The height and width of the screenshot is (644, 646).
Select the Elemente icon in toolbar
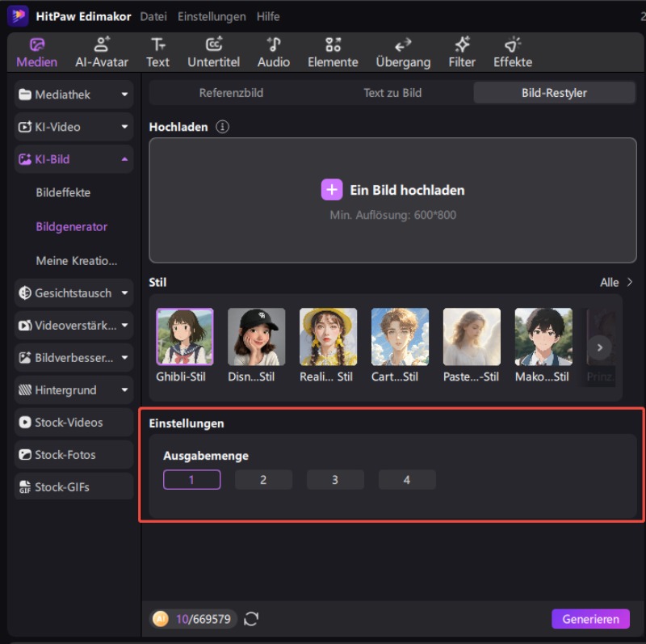(x=333, y=46)
